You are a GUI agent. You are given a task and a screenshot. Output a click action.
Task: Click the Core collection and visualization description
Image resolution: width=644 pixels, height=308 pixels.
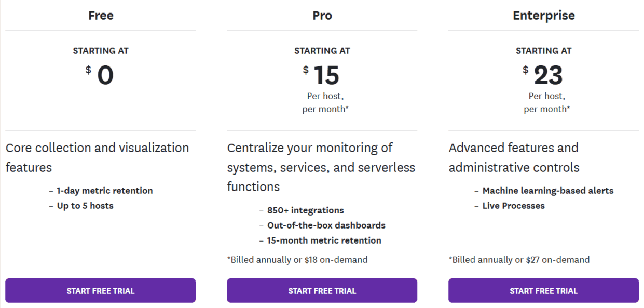click(x=97, y=157)
